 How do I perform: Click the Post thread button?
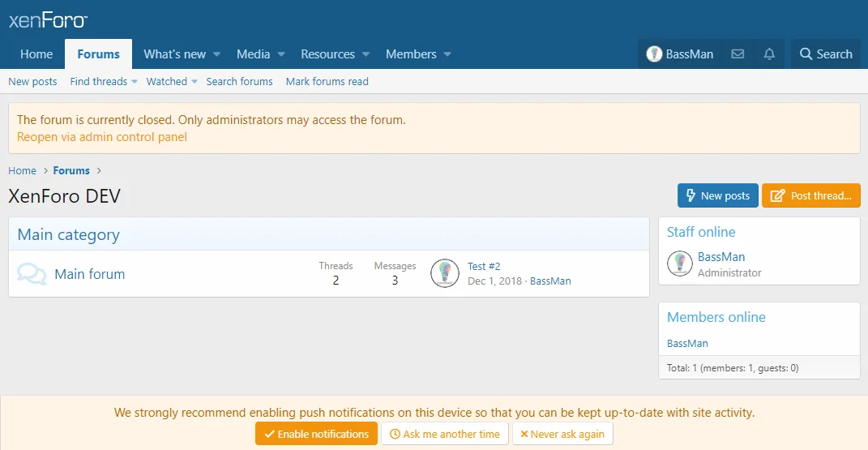point(810,195)
